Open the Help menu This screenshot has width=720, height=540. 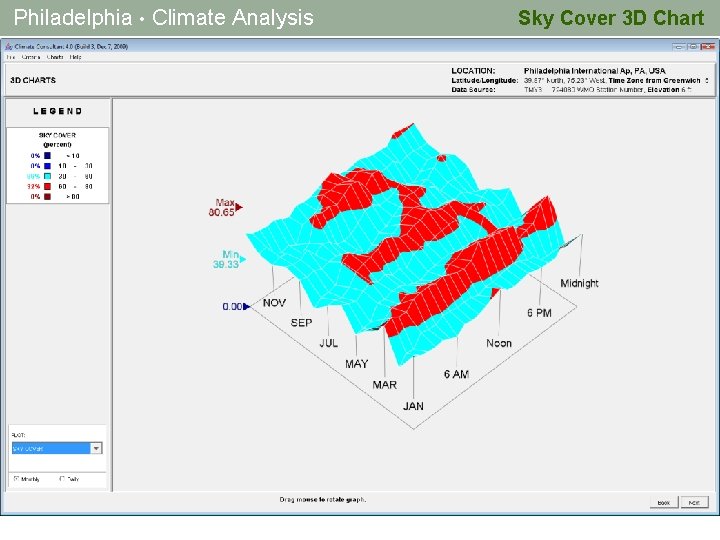pyautogui.click(x=75, y=57)
